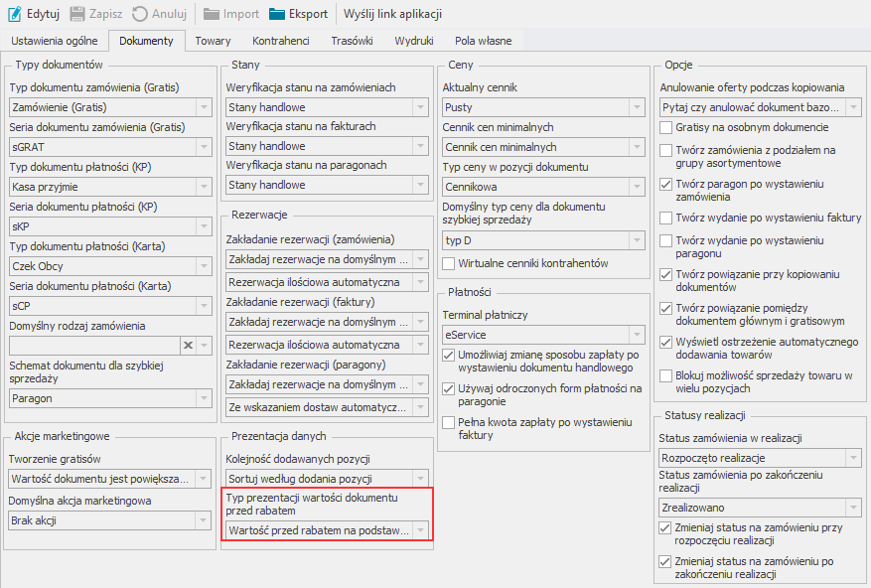871x588 pixels.
Task: Toggle Wirtualne cenniki kontrahentów checkbox
Action: click(x=448, y=263)
